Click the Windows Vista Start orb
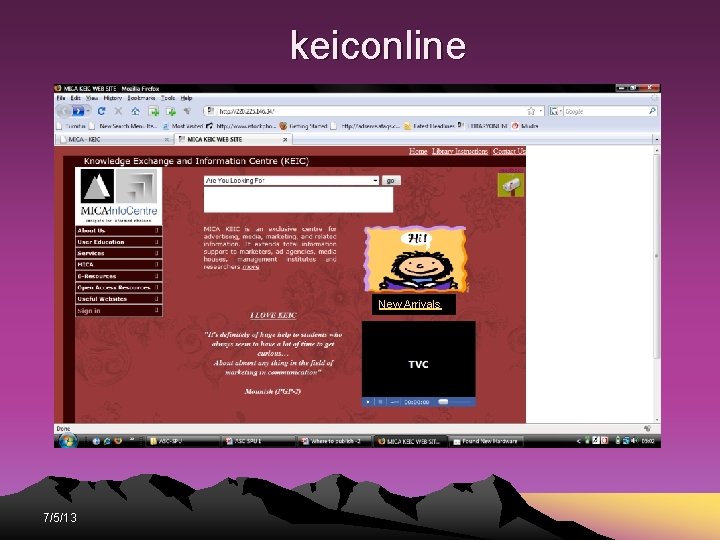 (68, 441)
